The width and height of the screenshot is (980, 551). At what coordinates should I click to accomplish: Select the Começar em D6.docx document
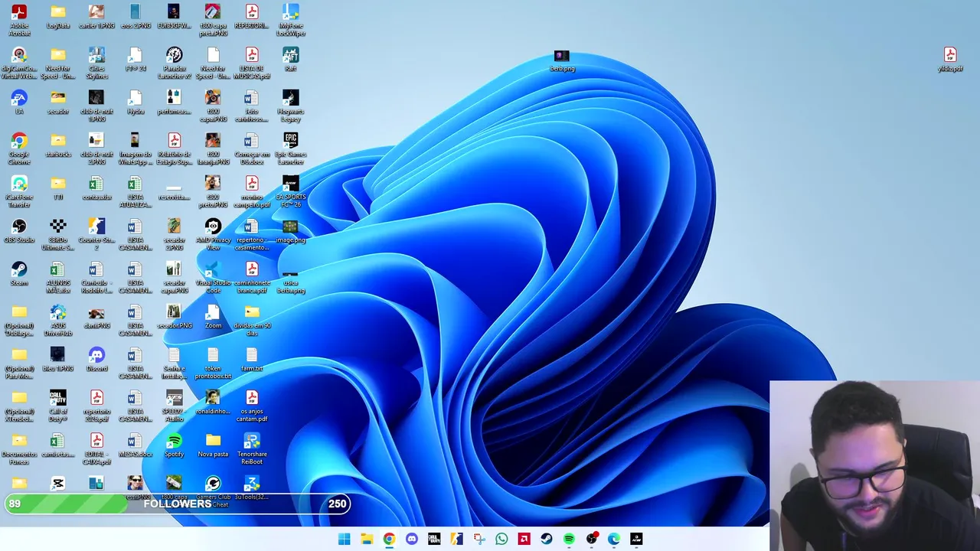252,148
